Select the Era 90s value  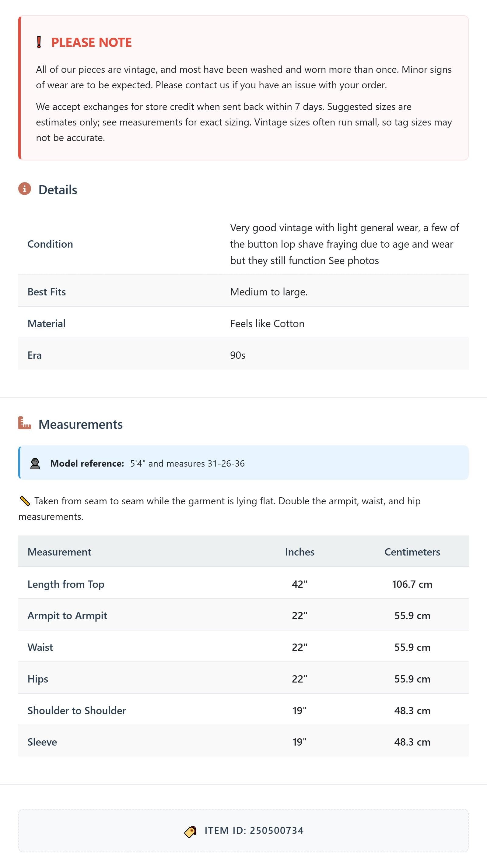(238, 355)
